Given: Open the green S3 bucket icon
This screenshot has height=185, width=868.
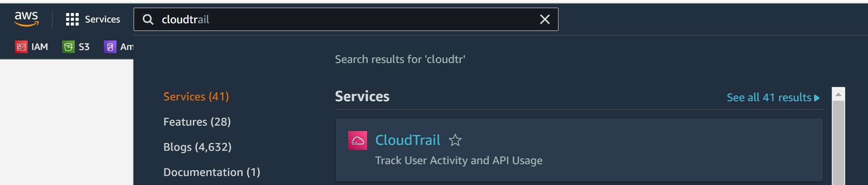Looking at the screenshot, I should click(x=68, y=47).
